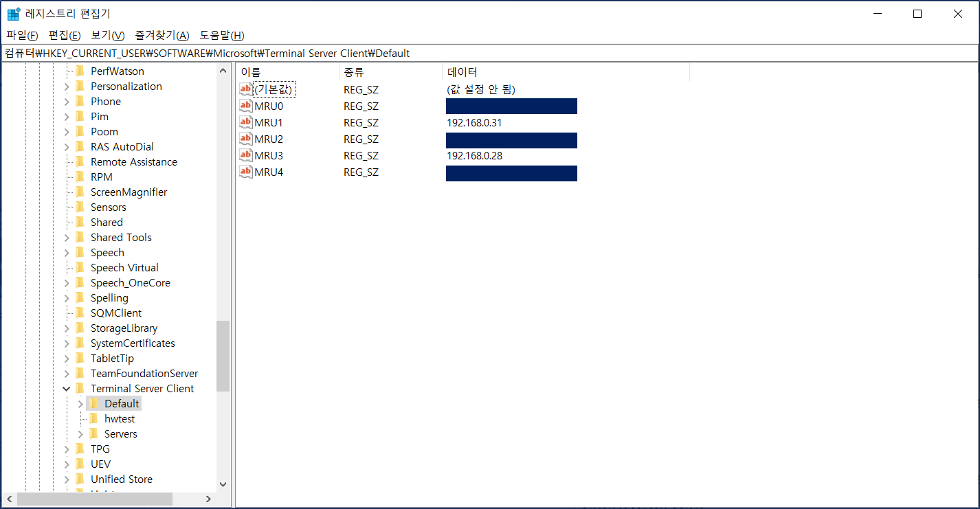980x509 pixels.
Task: Sort by the 이름 column header
Action: tap(287, 72)
